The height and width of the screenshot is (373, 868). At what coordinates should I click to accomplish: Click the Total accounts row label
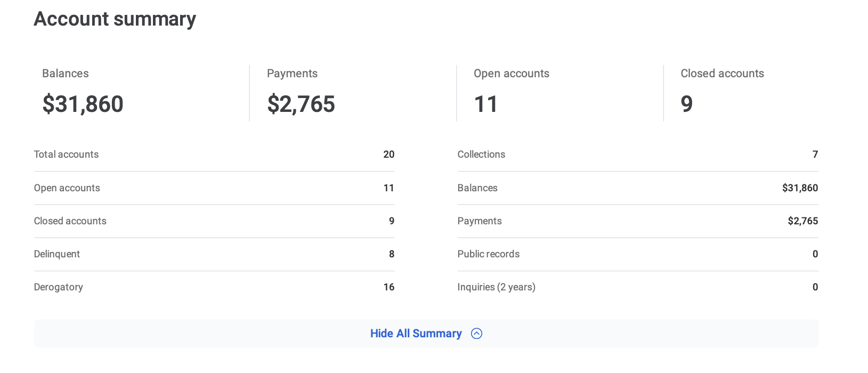click(67, 155)
